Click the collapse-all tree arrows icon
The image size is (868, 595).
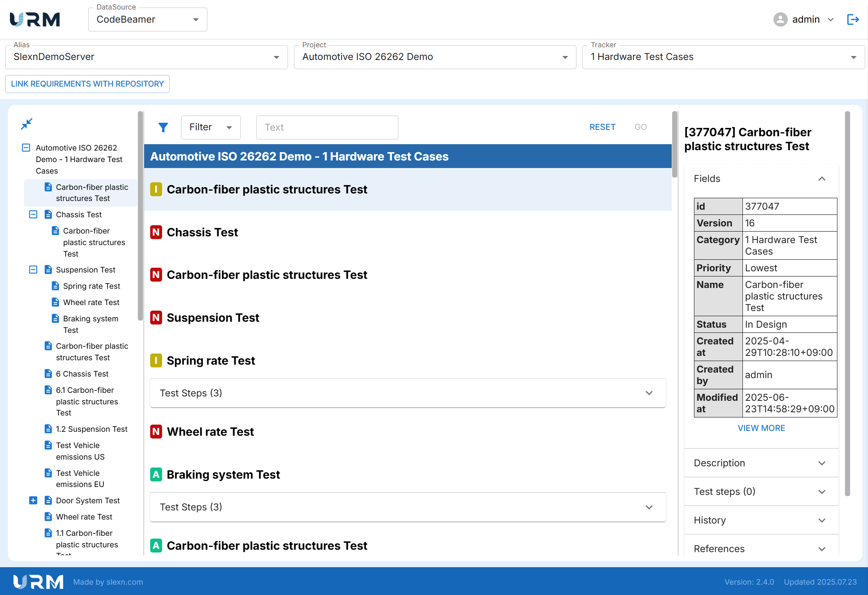point(27,124)
